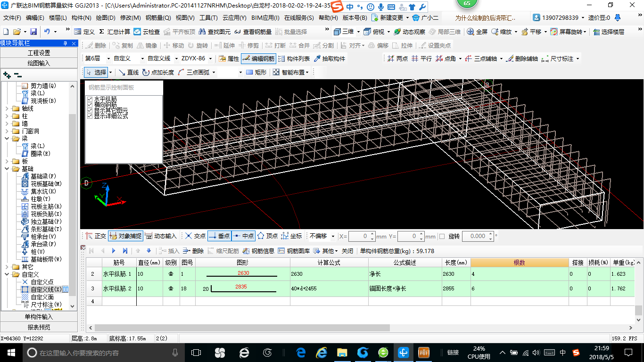Click 全屏 full screen view
Image resolution: width=644 pixels, height=362 pixels.
coord(477,32)
